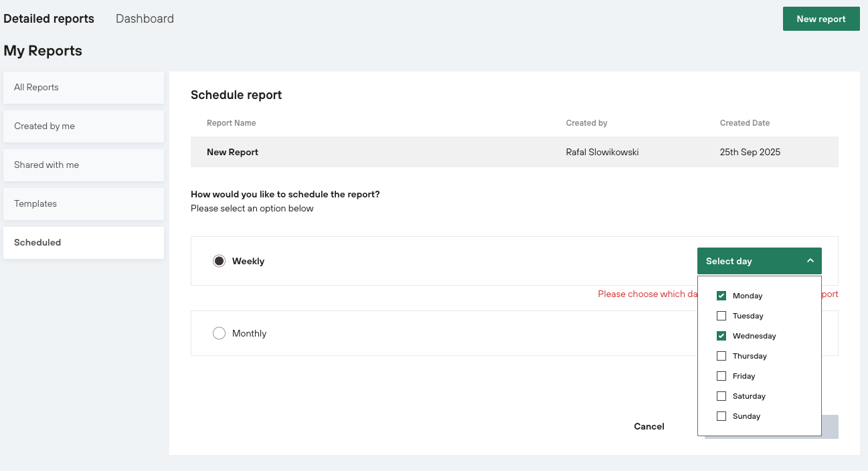Select the Weekly radio button

pyautogui.click(x=219, y=261)
